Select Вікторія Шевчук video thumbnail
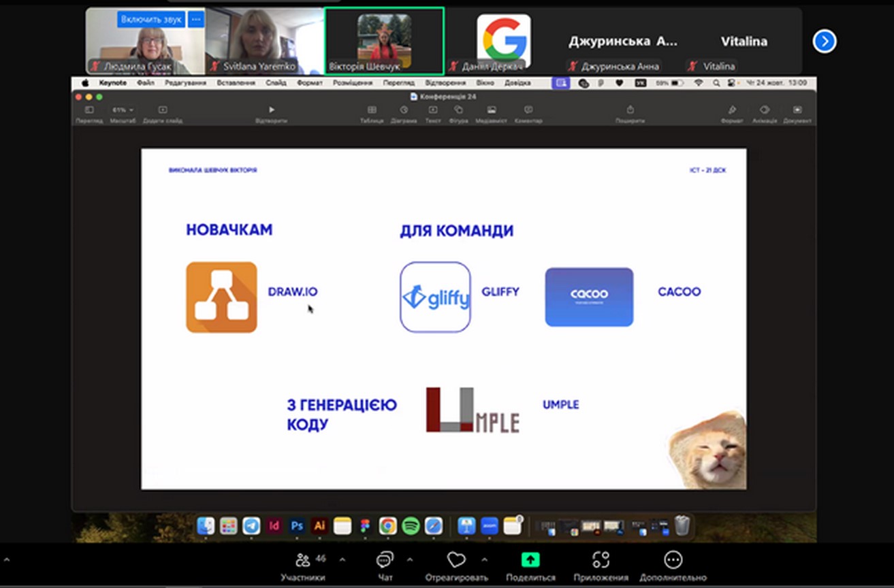Image resolution: width=894 pixels, height=588 pixels. tap(384, 41)
